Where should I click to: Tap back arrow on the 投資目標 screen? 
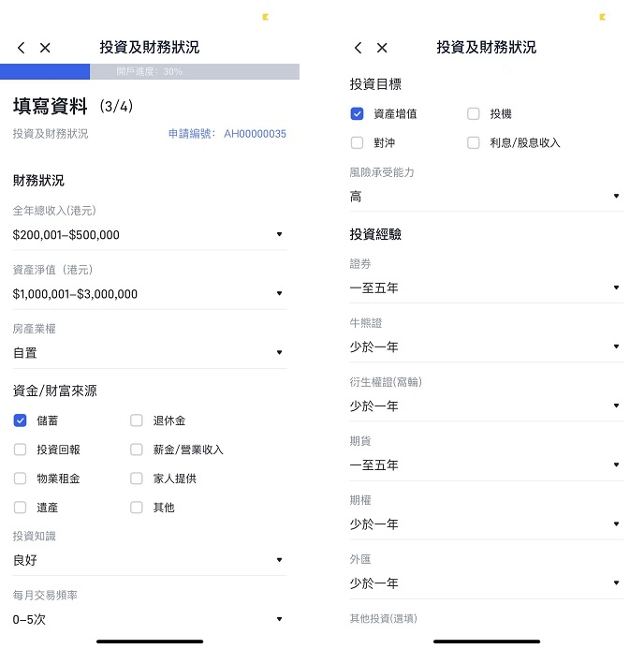point(359,48)
